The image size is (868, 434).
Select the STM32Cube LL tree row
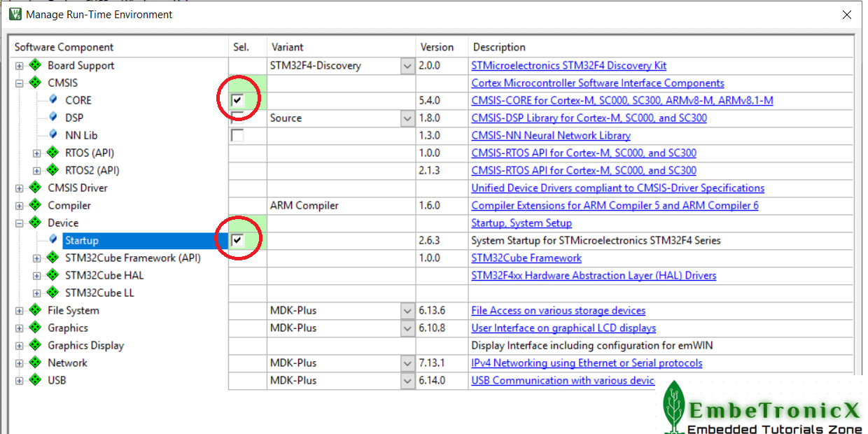tap(99, 293)
